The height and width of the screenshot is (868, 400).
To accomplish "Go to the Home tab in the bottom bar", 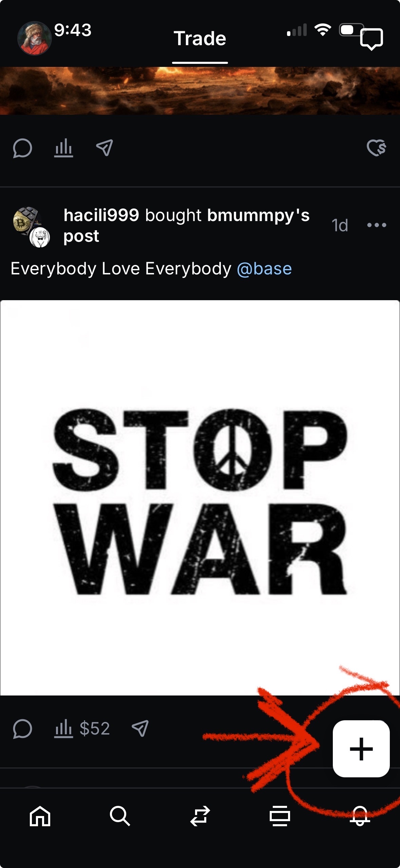I will point(40,816).
